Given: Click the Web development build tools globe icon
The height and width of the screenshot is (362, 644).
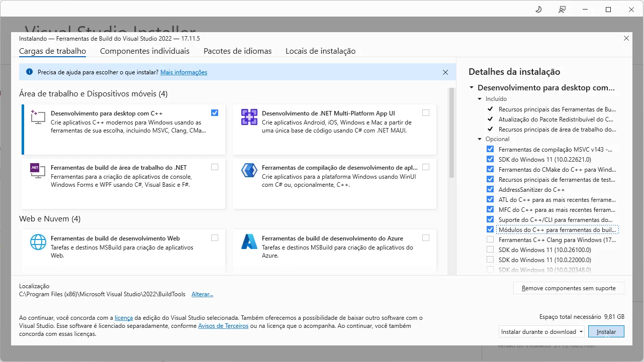Looking at the screenshot, I should click(x=38, y=242).
